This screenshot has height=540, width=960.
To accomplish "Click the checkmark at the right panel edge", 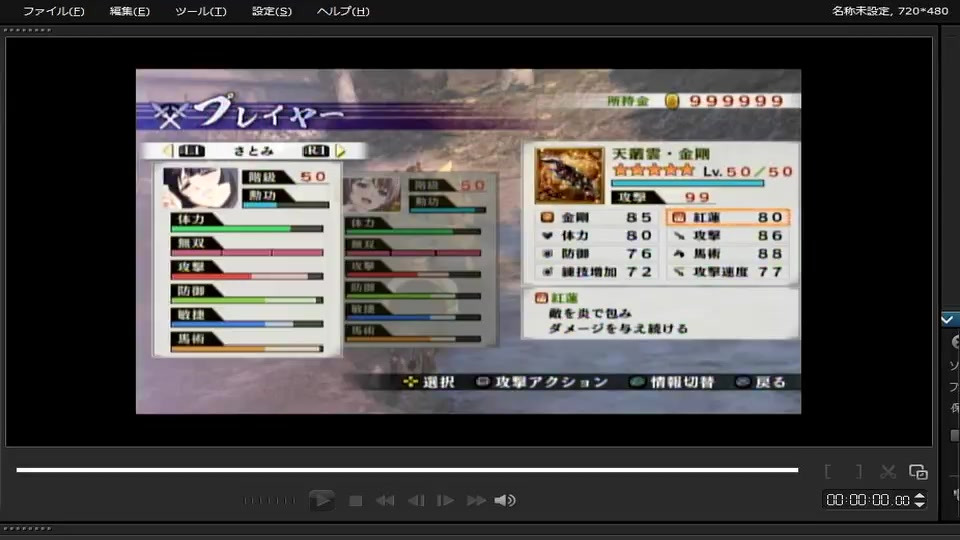I will pyautogui.click(x=947, y=320).
